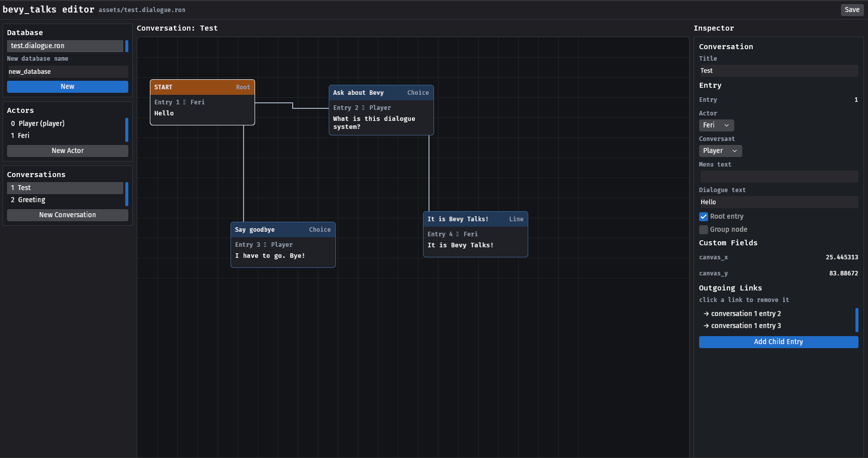868x458 pixels.
Task: Uncheck the Root entry checkbox
Action: coord(704,217)
